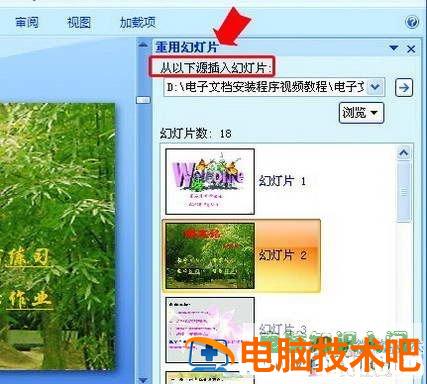The width and height of the screenshot is (427, 384).
Task: Click the main editor scroll-down arrow
Action: 143,380
